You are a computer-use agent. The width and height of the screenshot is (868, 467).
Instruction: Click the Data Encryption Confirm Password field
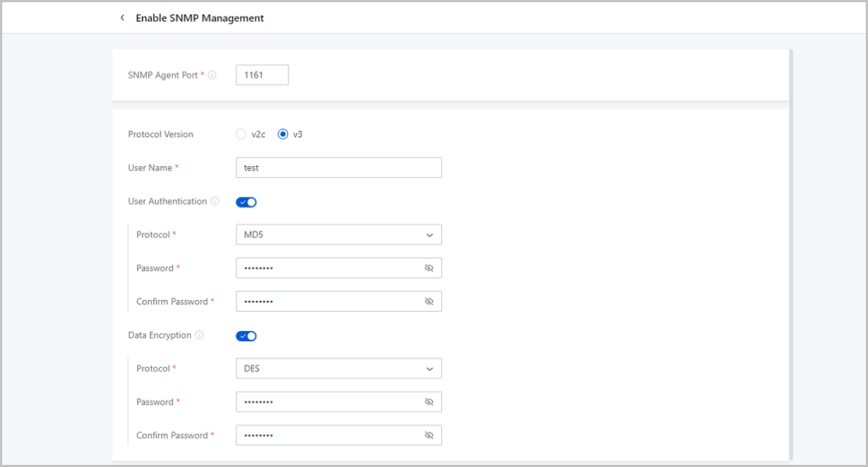pyautogui.click(x=329, y=435)
